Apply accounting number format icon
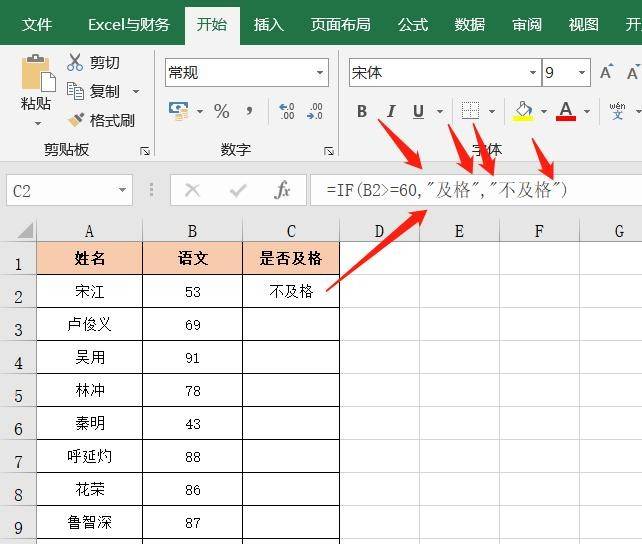The image size is (642, 544). point(179,111)
